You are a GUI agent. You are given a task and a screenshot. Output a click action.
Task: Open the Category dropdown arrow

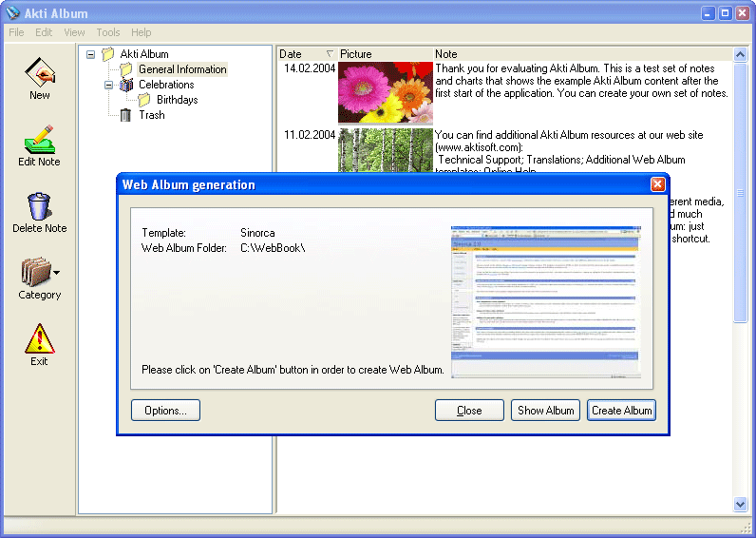click(x=56, y=273)
